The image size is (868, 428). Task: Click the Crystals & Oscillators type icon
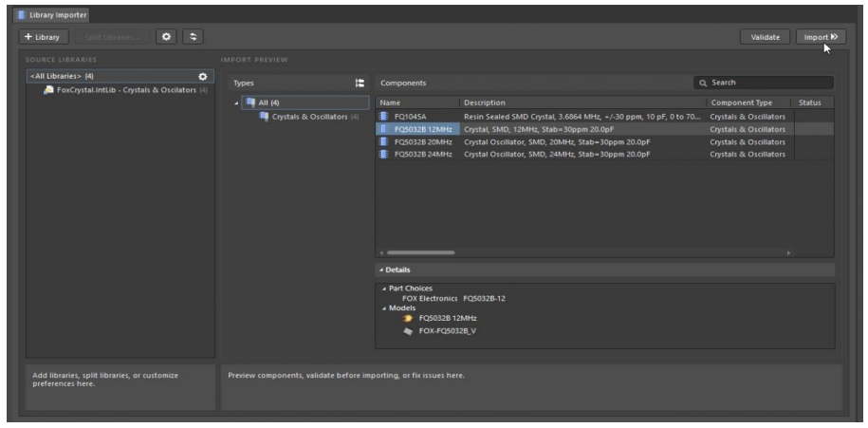pyautogui.click(x=264, y=117)
